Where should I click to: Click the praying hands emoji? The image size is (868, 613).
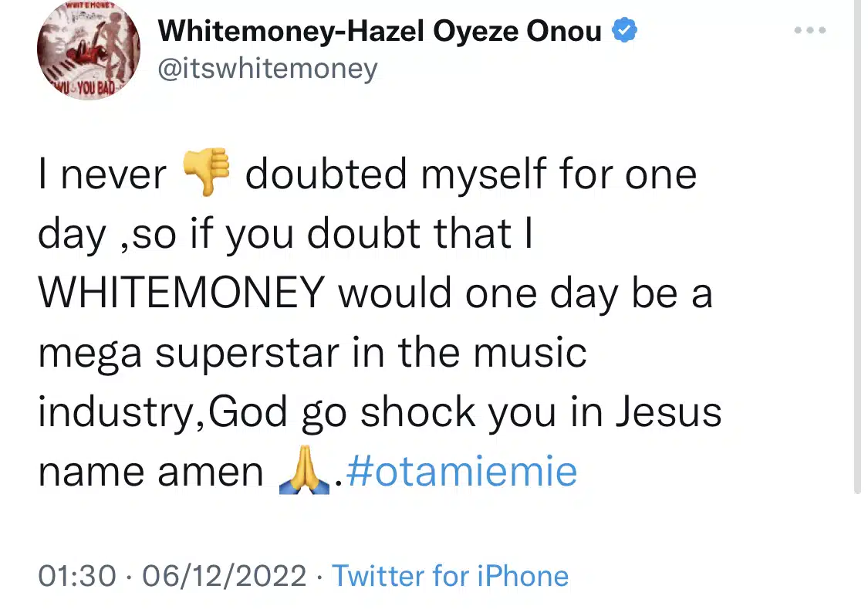(x=304, y=469)
